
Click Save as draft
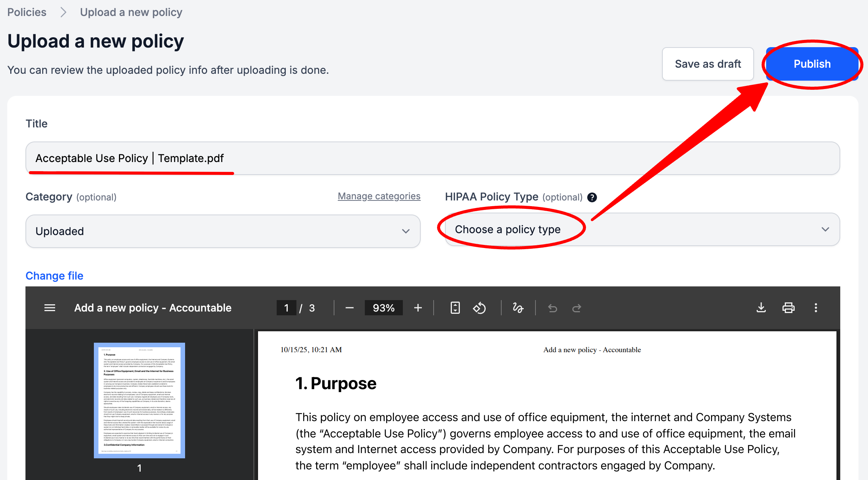tap(708, 64)
